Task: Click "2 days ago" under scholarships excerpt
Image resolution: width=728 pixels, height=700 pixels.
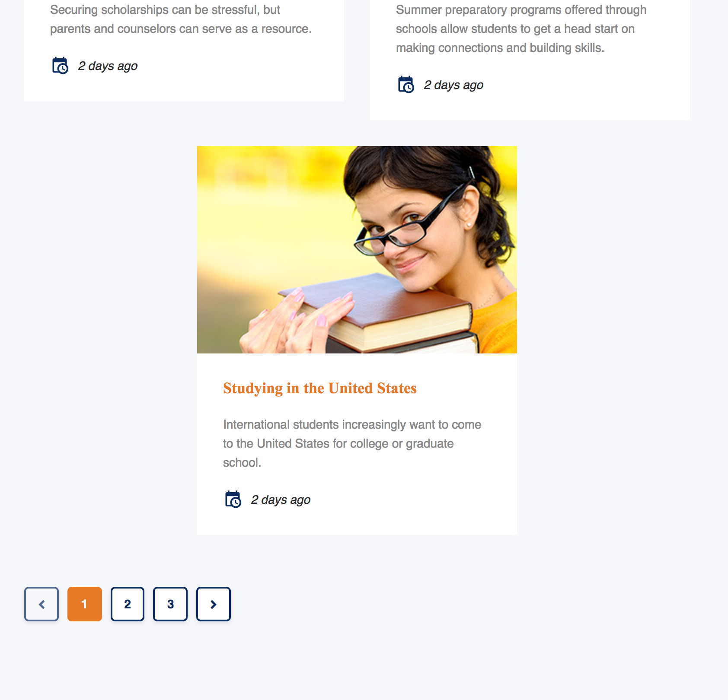Action: (x=108, y=66)
